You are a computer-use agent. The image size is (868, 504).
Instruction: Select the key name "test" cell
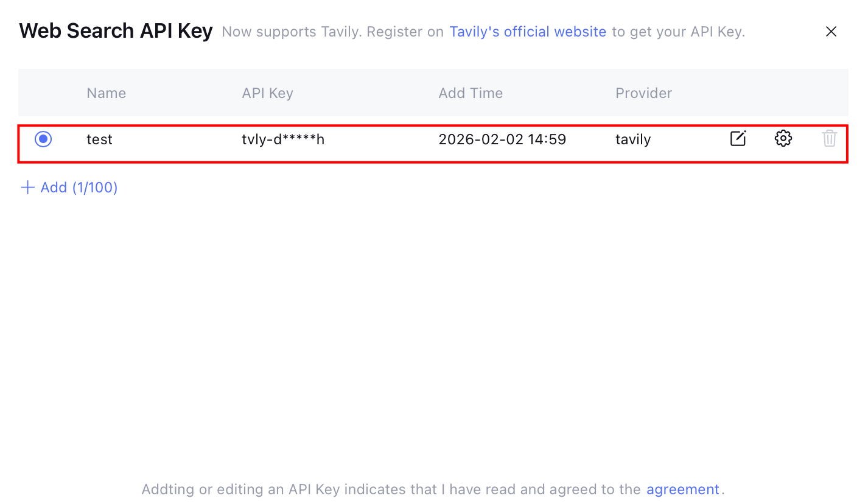coord(99,139)
